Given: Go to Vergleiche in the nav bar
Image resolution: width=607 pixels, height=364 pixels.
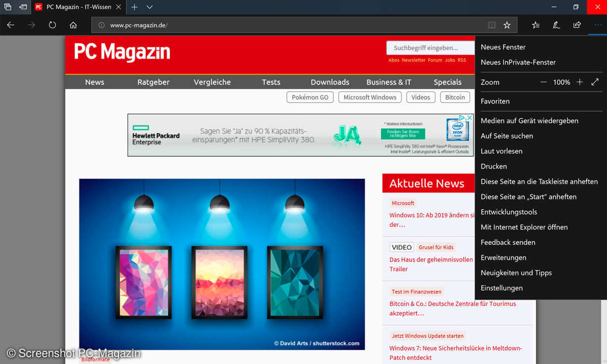Looking at the screenshot, I should (212, 82).
